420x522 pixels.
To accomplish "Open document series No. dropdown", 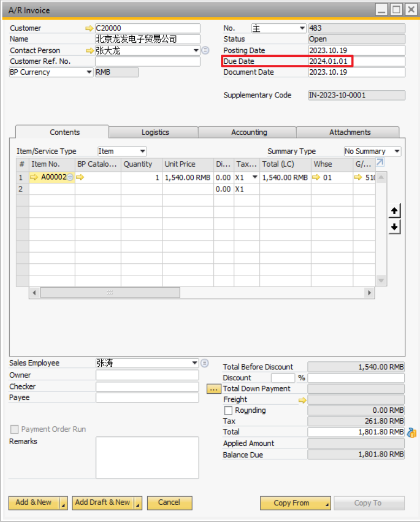I will pyautogui.click(x=302, y=28).
